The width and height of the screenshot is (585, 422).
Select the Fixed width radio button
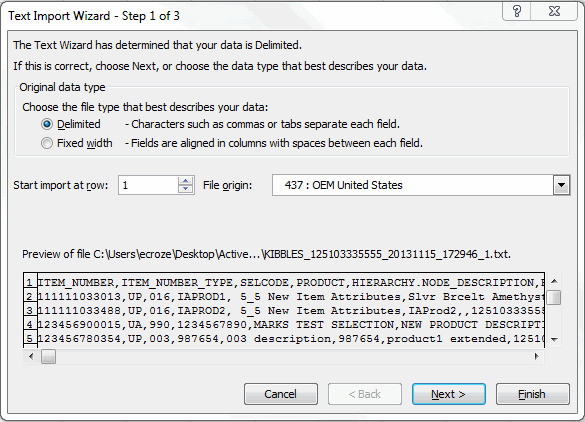(47, 143)
